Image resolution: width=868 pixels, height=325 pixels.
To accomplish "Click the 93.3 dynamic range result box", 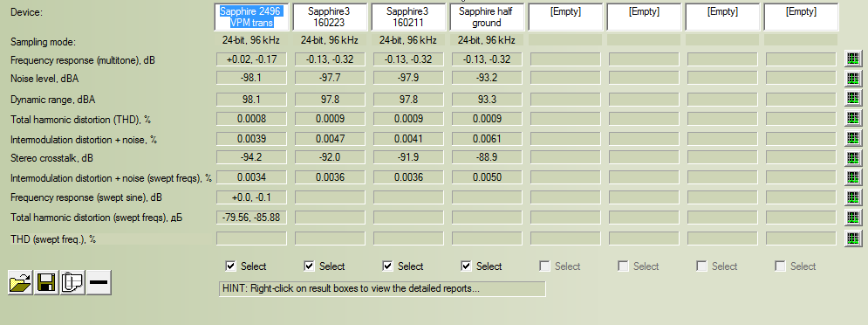I will coord(487,99).
